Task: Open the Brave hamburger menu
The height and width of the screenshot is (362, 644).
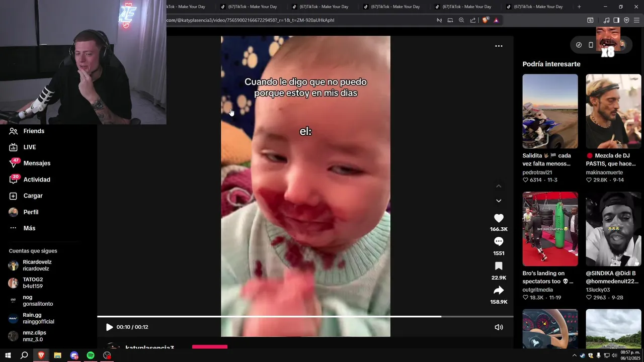Action: coord(636,20)
